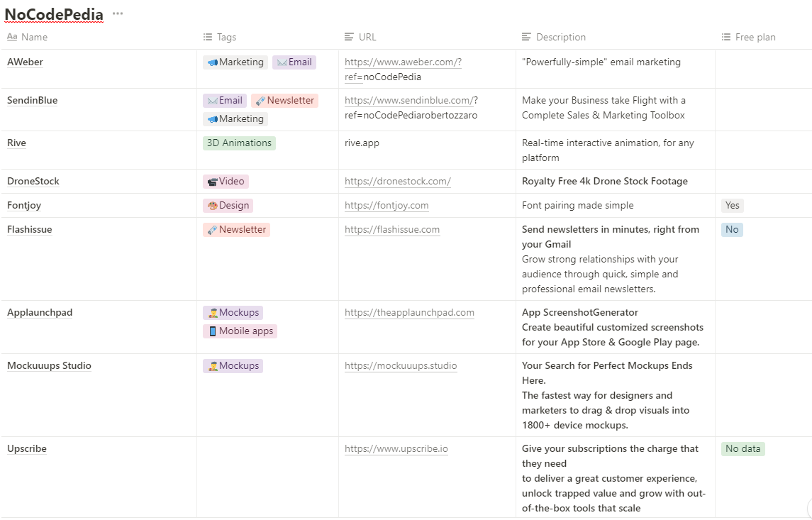Click the Mockups tag in Applaunchpad row

point(233,313)
